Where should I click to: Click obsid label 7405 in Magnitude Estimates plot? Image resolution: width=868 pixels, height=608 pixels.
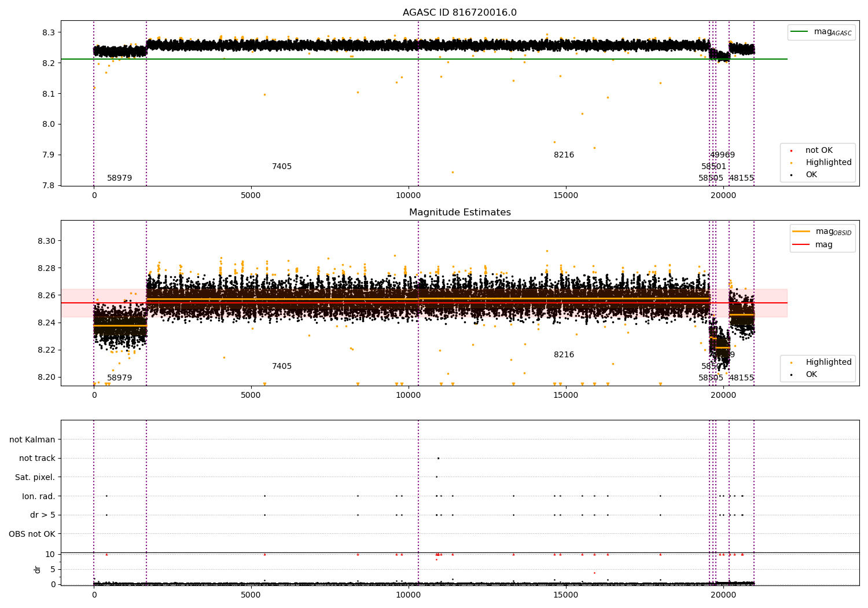(x=282, y=367)
